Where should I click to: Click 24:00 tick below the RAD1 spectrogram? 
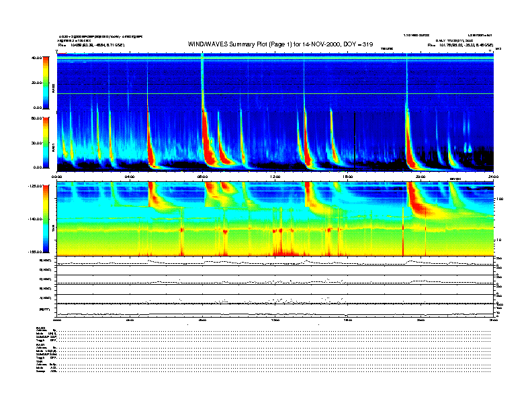[x=493, y=177]
